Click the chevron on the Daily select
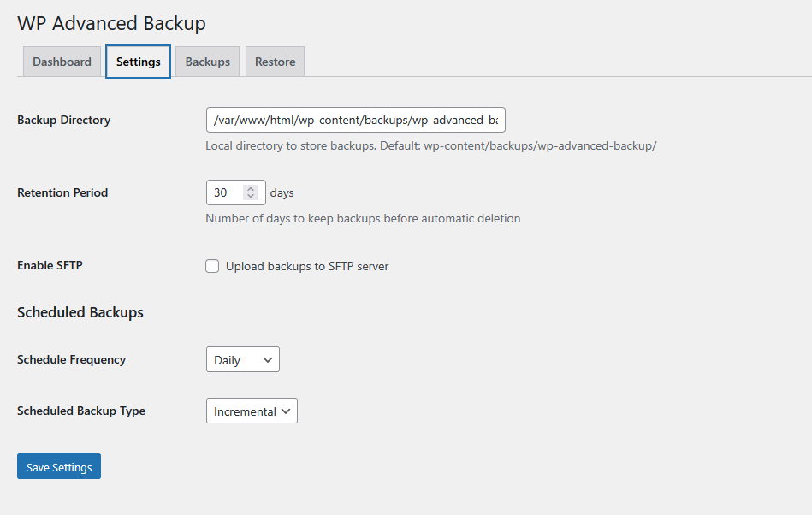Viewport: 812px width, 515px height. click(x=268, y=359)
